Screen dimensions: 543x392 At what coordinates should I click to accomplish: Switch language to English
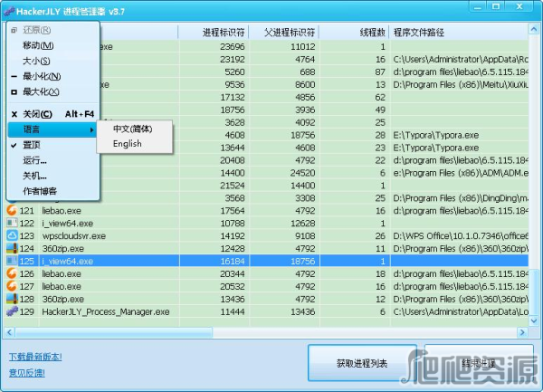134,143
